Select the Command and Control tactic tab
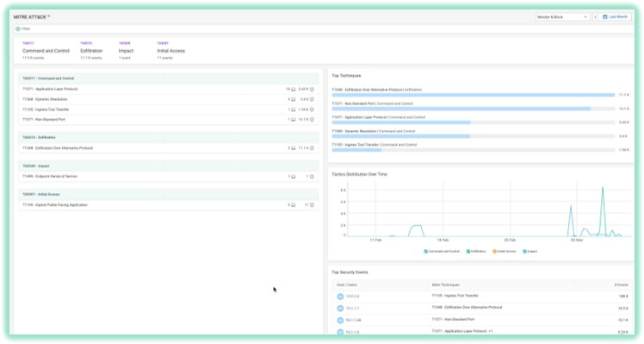 pyautogui.click(x=46, y=51)
